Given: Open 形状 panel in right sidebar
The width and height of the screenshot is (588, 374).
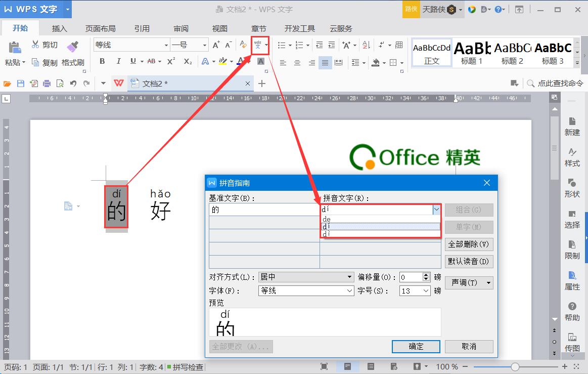Looking at the screenshot, I should tap(572, 188).
